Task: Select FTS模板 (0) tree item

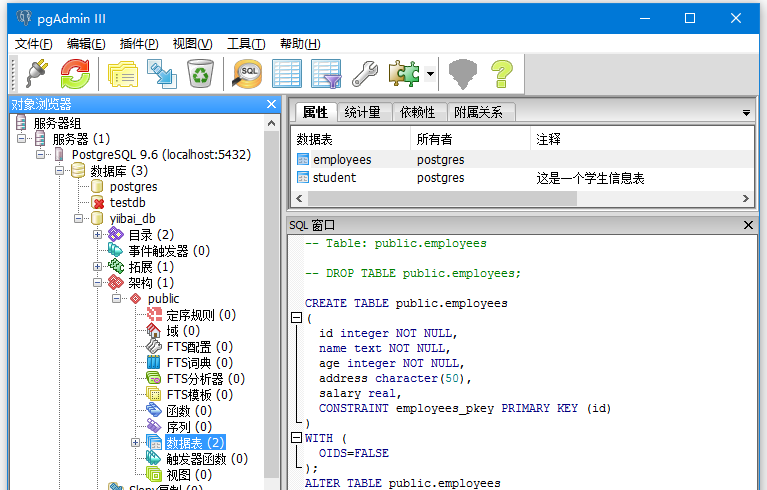Action: (x=200, y=395)
